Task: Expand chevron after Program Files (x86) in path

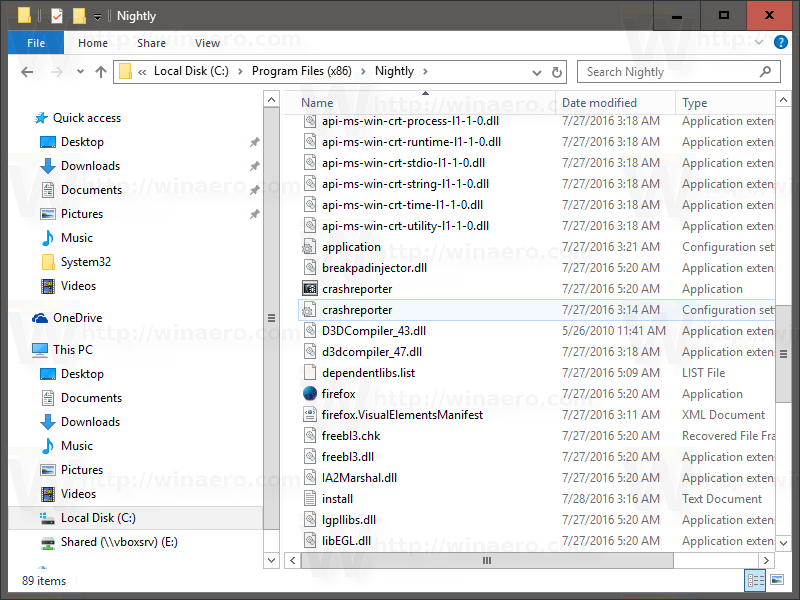Action: (x=363, y=71)
